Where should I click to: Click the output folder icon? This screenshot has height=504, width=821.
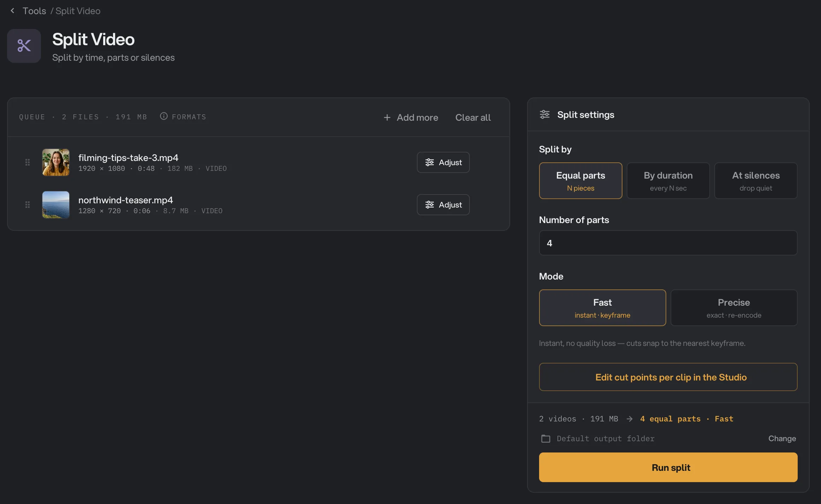[546, 439]
